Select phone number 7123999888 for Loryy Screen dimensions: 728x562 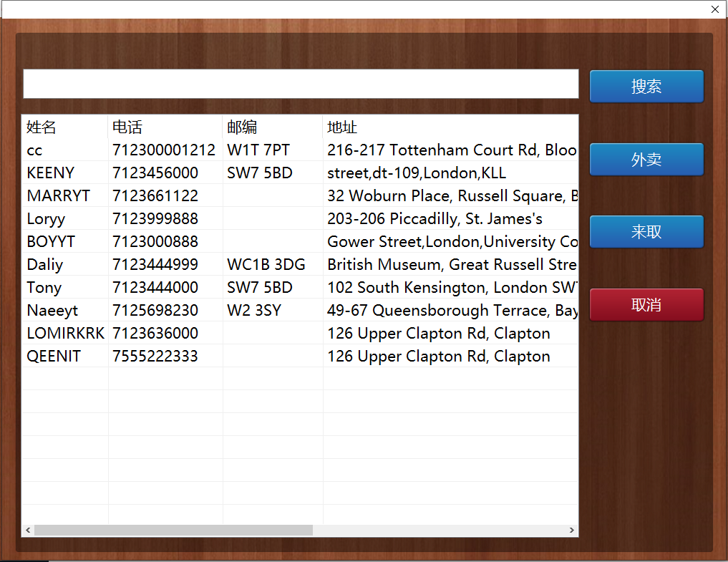click(155, 219)
